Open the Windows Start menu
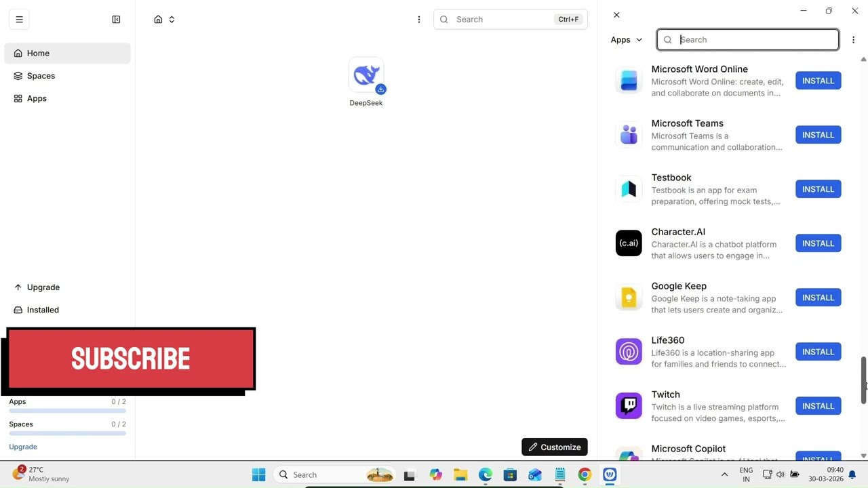The height and width of the screenshot is (488, 868). pyautogui.click(x=259, y=475)
